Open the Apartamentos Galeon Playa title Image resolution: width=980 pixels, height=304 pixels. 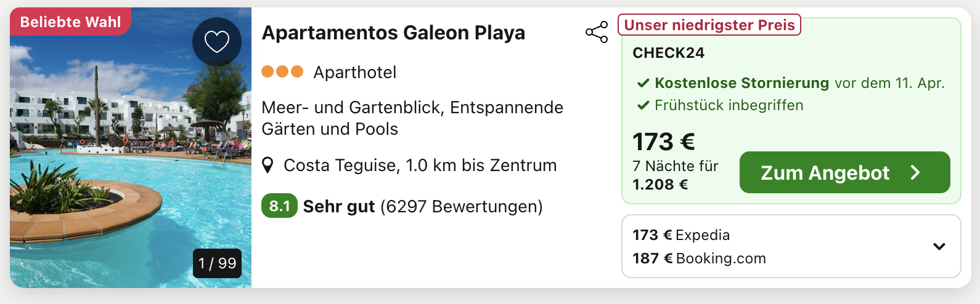point(393,33)
